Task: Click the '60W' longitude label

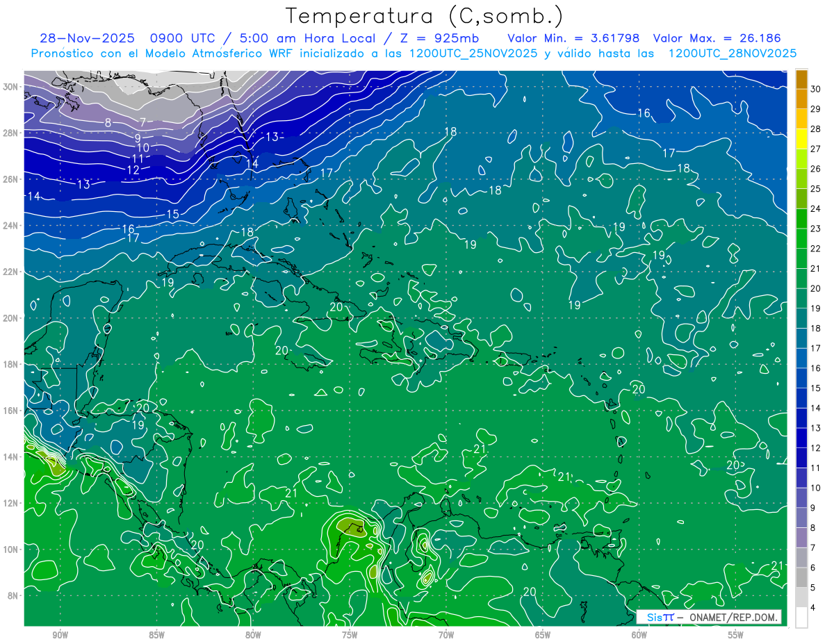Action: tap(639, 635)
